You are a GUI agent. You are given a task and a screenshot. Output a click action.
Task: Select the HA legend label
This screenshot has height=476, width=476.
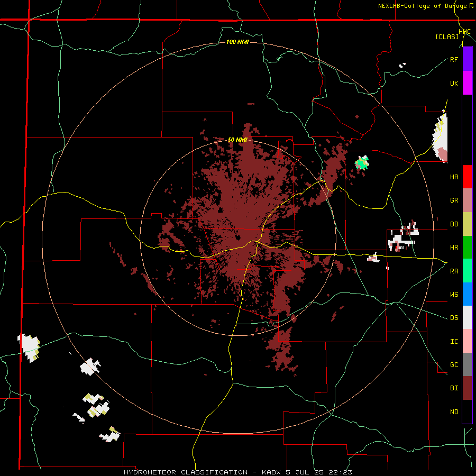454,177
